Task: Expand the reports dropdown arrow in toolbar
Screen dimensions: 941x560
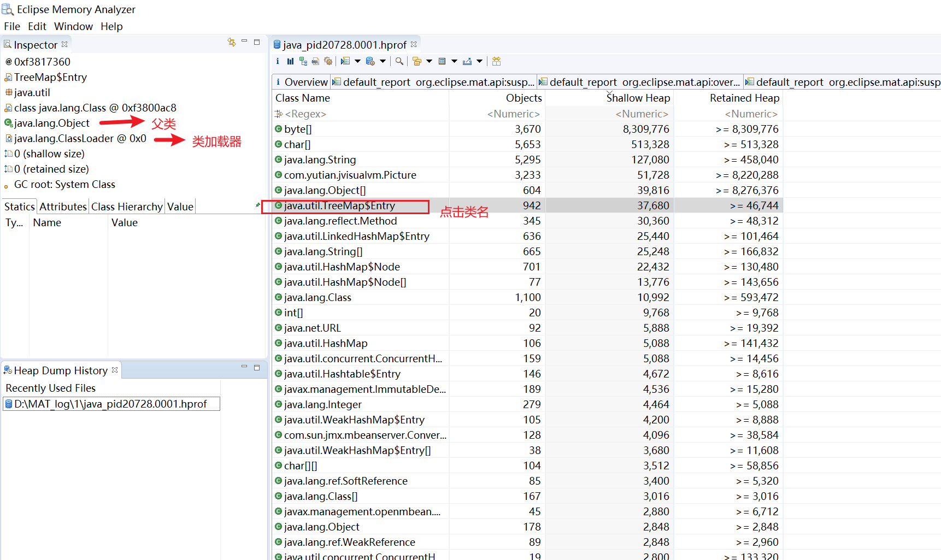Action: (x=357, y=61)
